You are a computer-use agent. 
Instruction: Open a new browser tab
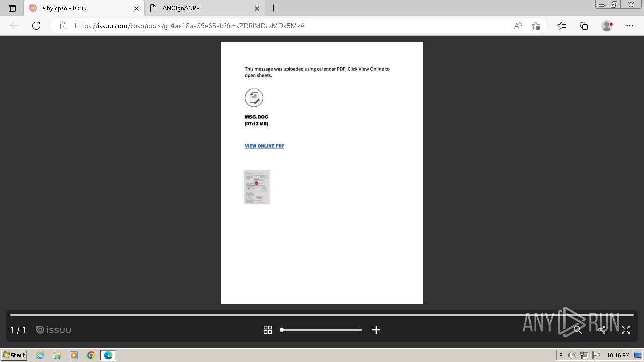(273, 8)
